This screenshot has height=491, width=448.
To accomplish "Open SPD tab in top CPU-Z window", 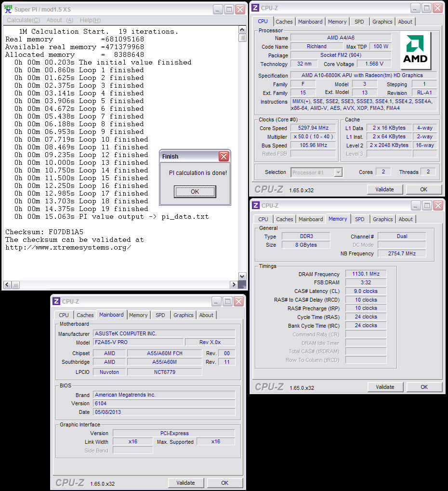I will pos(359,22).
